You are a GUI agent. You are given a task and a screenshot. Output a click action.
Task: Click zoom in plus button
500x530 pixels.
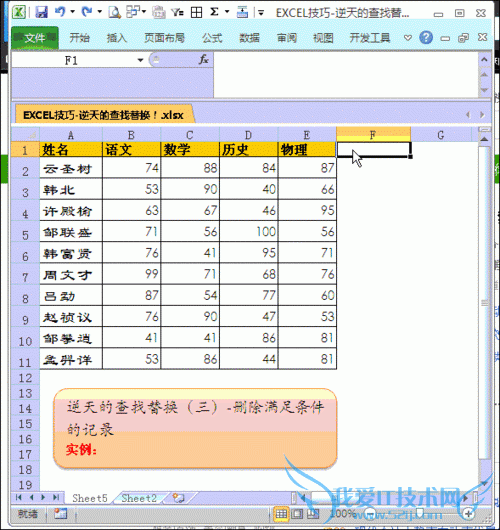tap(469, 514)
